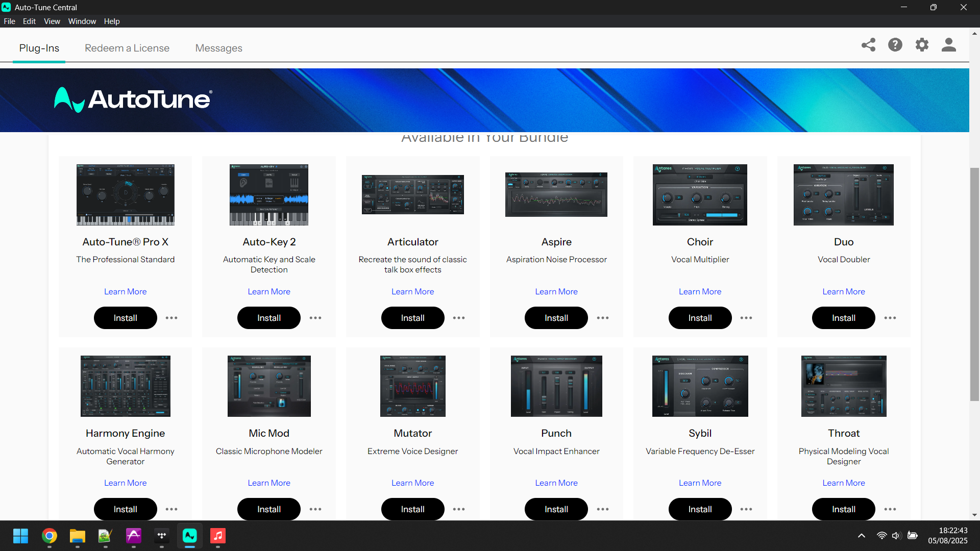Install the Throat plug-in
980x551 pixels.
click(x=844, y=509)
